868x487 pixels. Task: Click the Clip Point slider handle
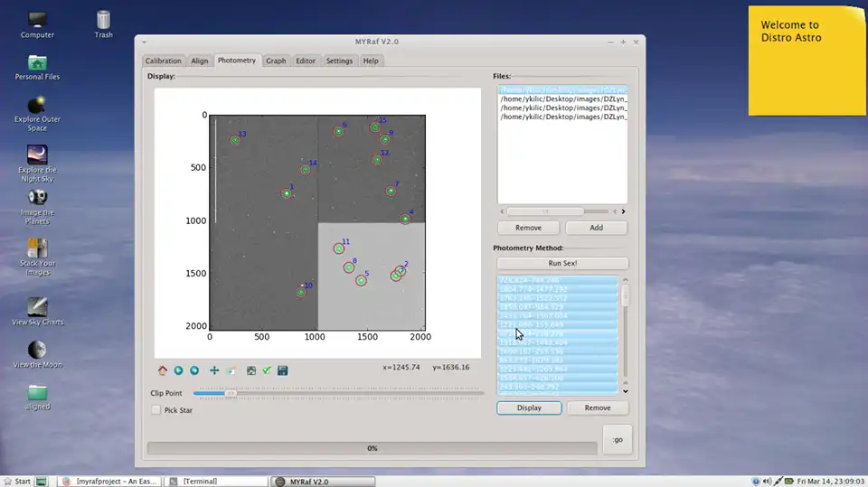coord(231,393)
